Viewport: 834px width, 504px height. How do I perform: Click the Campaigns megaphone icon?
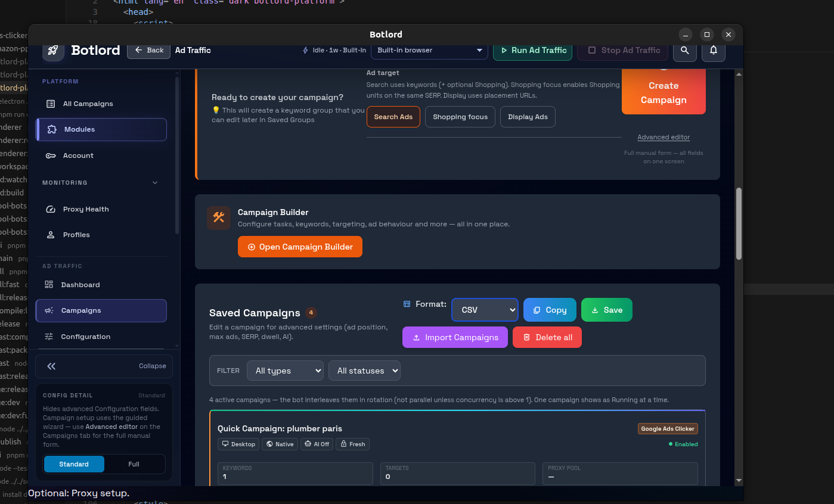(49, 310)
